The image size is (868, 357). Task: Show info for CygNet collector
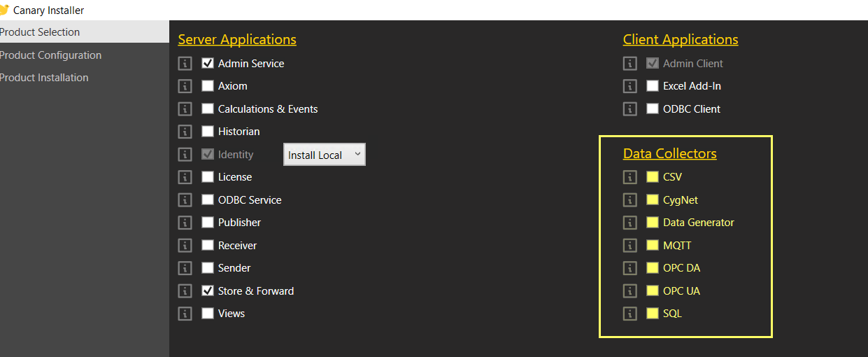coord(629,200)
